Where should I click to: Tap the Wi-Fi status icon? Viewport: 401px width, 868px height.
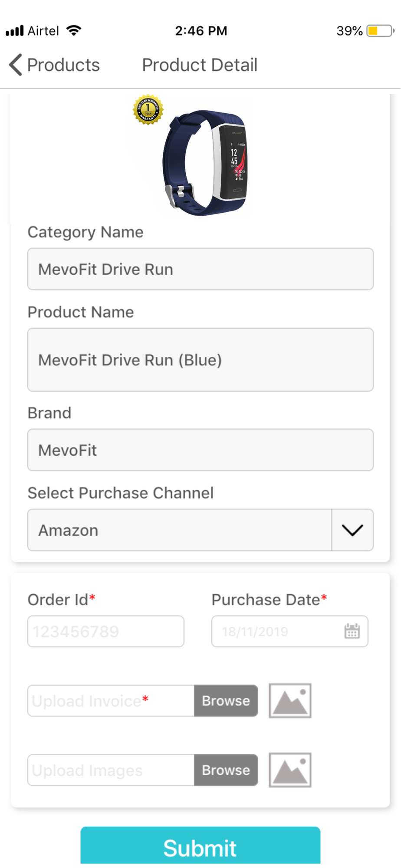[x=74, y=31]
